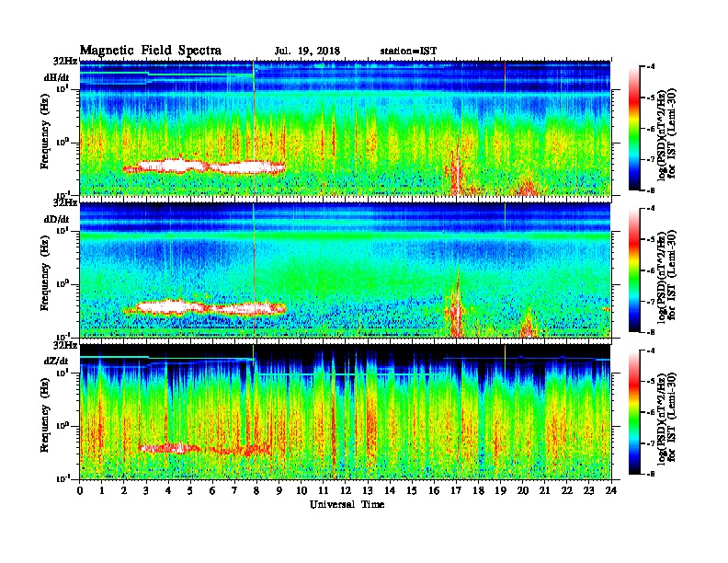The width and height of the screenshot is (728, 563).
Task: Click the red emission band in dZ/dt spectrogram
Action: click(204, 449)
